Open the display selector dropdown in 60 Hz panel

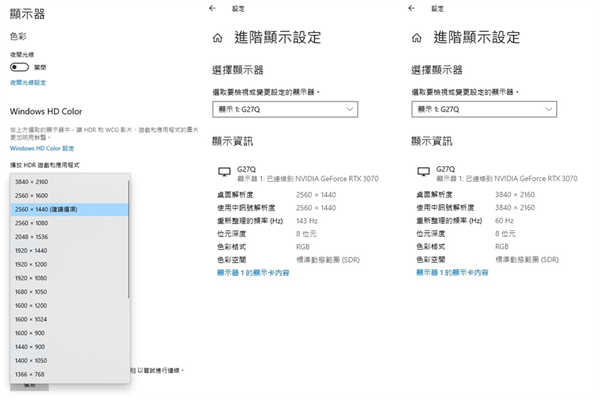[x=484, y=109]
